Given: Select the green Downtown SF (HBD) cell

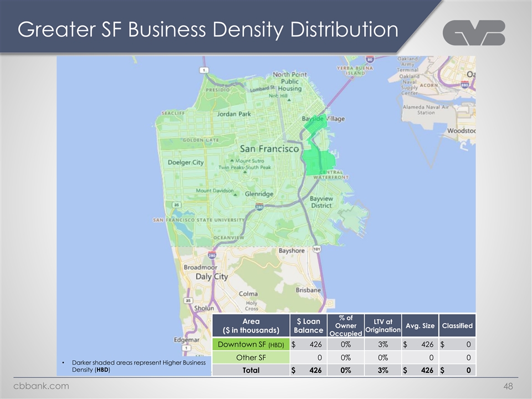Looking at the screenshot, I should pos(251,345).
